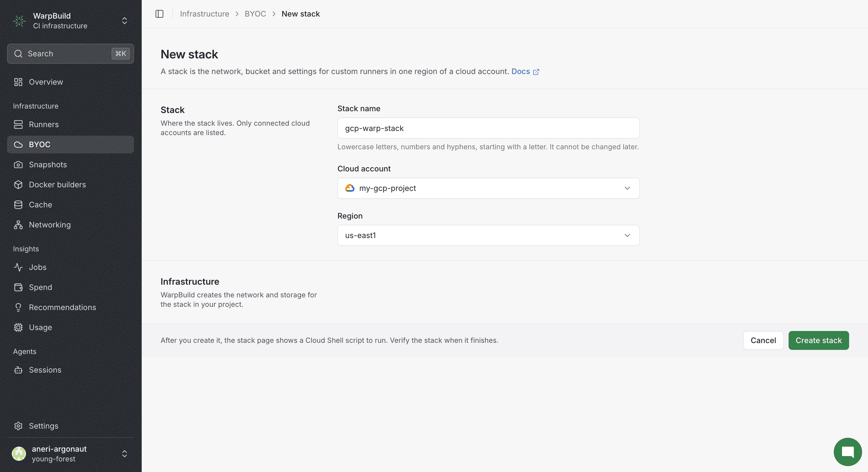Image resolution: width=868 pixels, height=472 pixels.
Task: Click the Runners server icon
Action: (18, 124)
